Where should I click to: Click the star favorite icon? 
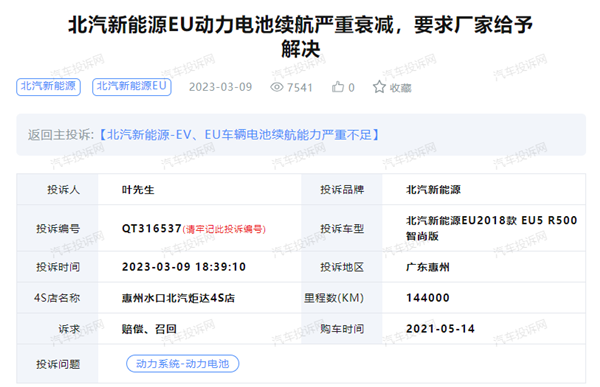(x=379, y=87)
